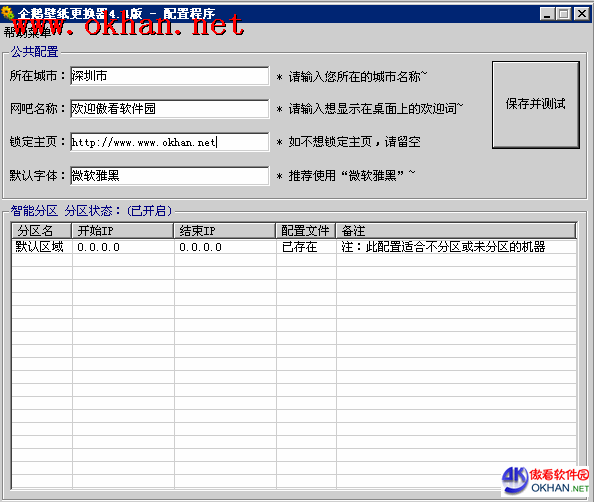
Task: Click the 结束IP column header
Action: [225, 230]
